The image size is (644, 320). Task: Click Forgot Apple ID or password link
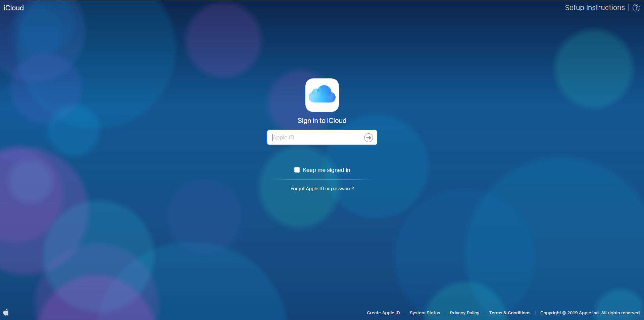[x=322, y=189]
